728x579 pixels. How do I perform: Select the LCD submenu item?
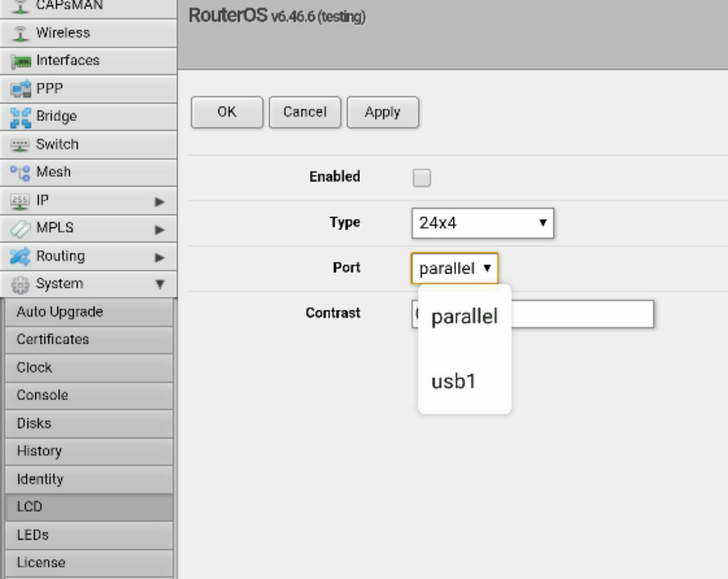click(89, 507)
